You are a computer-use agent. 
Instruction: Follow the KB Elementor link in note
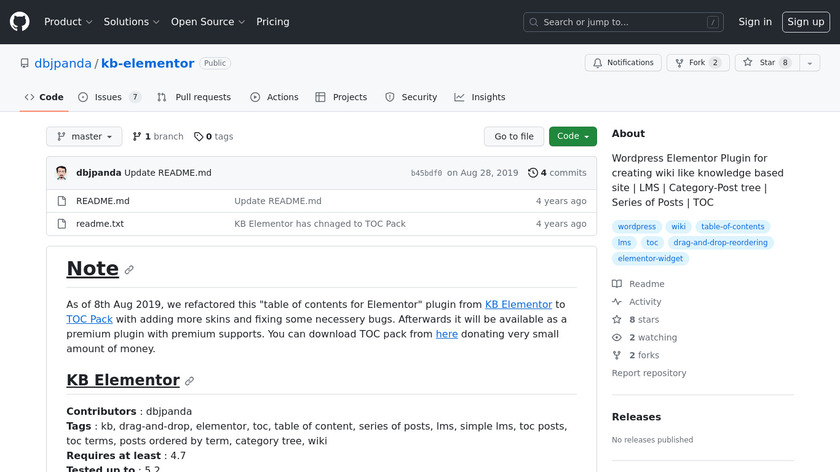point(518,304)
